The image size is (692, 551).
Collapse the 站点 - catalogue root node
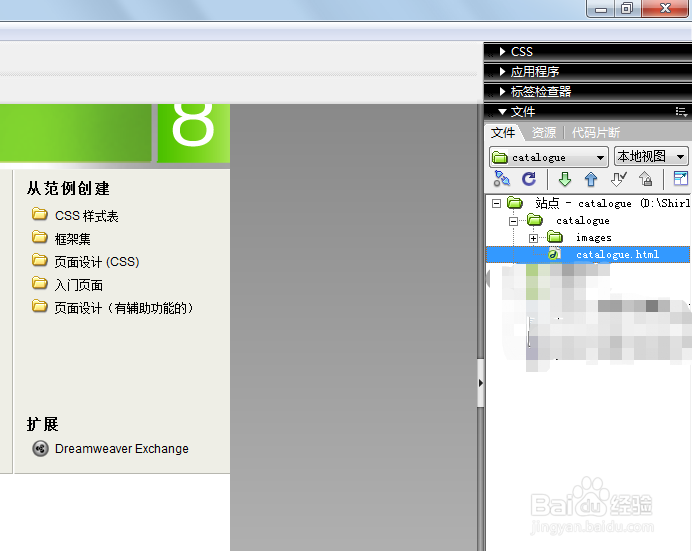click(x=496, y=203)
